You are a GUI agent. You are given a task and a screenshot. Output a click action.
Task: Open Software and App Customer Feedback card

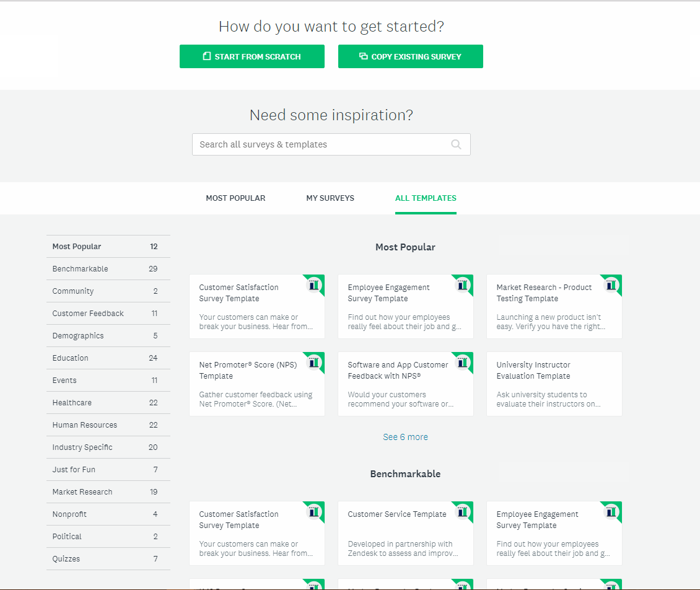(x=406, y=384)
